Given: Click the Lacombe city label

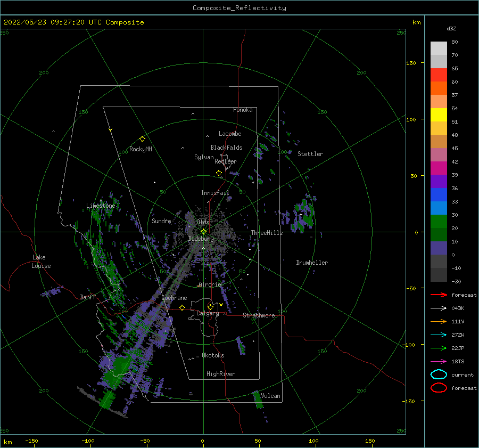Looking at the screenshot, I should point(230,134).
